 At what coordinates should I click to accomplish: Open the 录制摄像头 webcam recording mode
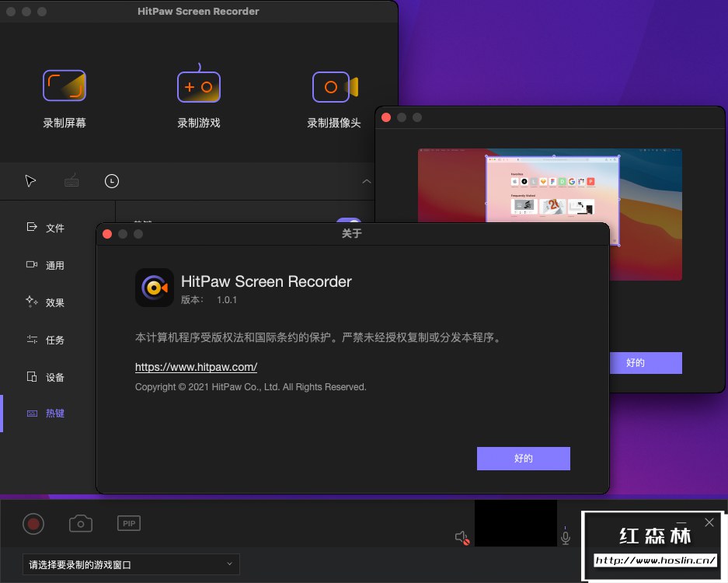tap(334, 99)
